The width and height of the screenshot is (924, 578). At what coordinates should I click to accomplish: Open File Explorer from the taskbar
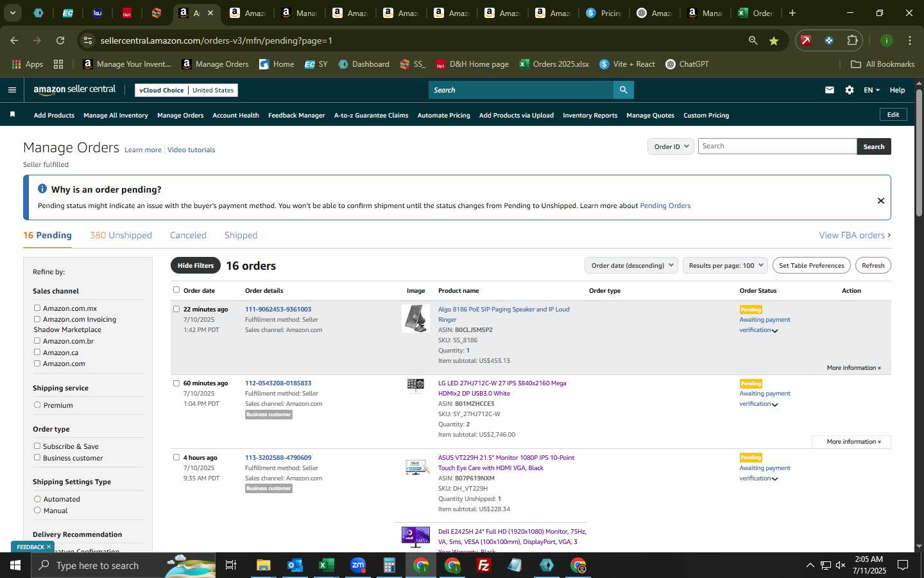264,565
